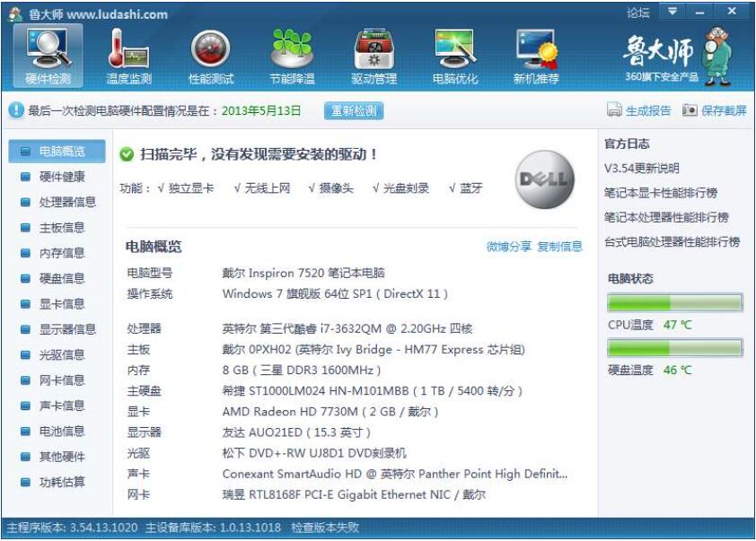756x541 pixels.
Task: Open 驱动管理 driver management icon
Action: [374, 56]
